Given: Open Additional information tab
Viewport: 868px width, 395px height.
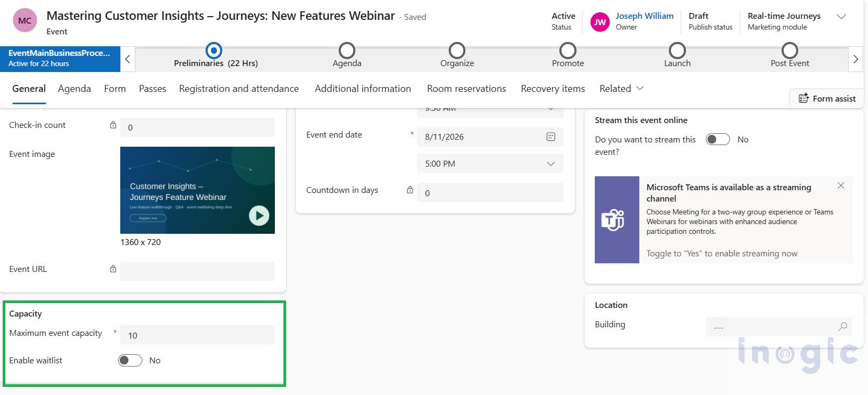Looking at the screenshot, I should click(363, 89).
